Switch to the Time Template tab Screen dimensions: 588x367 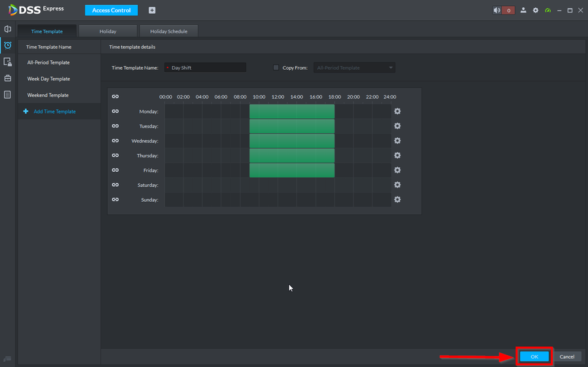coord(47,31)
